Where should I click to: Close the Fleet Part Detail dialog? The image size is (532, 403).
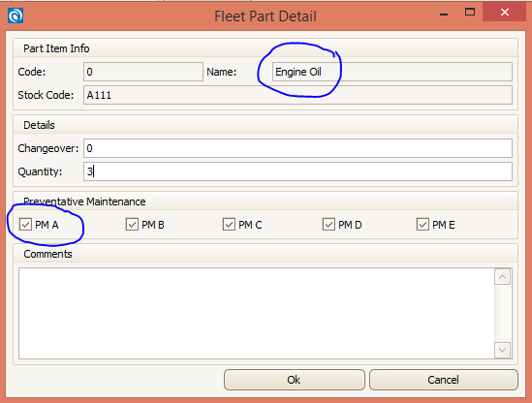[505, 13]
